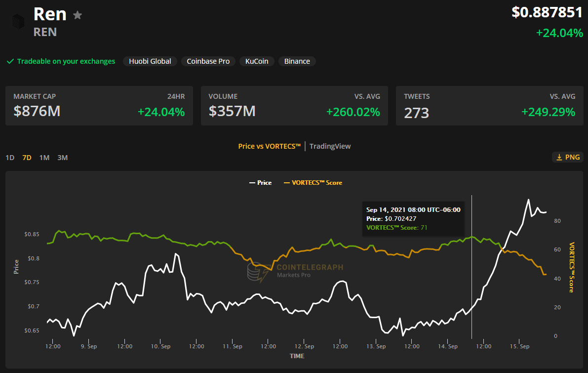The image size is (588, 373).
Task: Click the Volume $357M stat card
Action: (294, 106)
